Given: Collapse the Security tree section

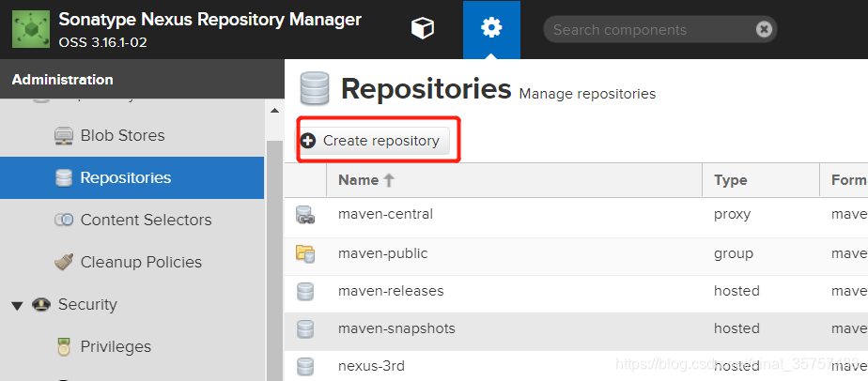Looking at the screenshot, I should pyautogui.click(x=18, y=305).
